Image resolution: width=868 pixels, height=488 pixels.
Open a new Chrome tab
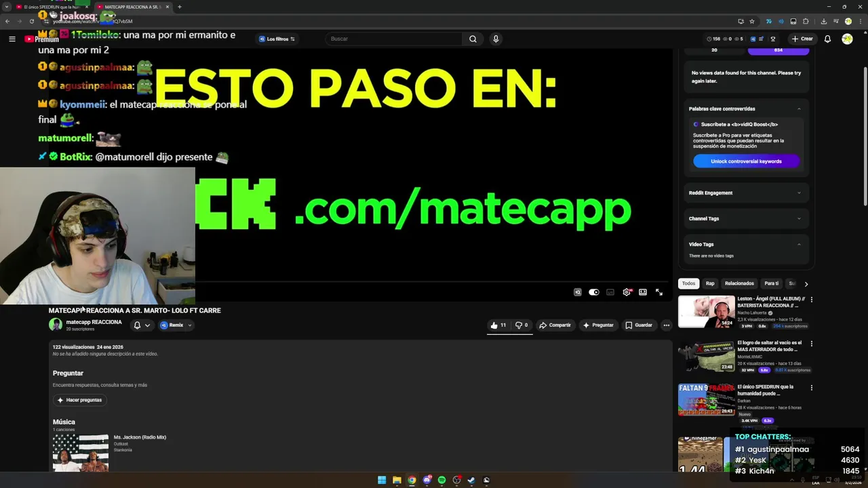click(x=180, y=7)
